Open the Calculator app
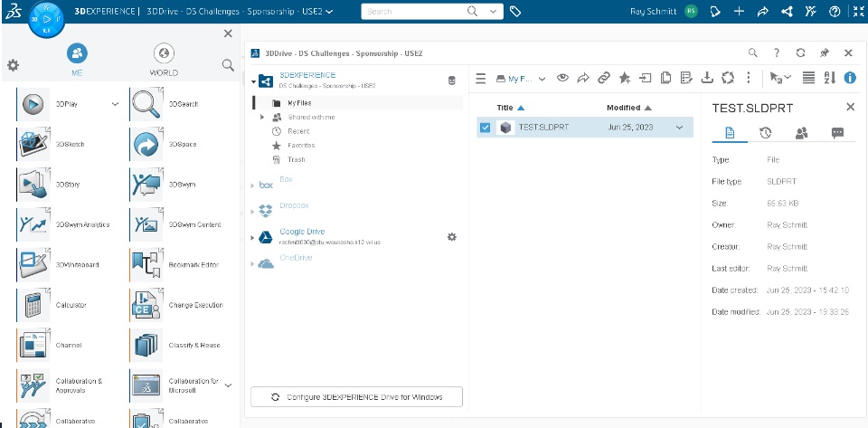868x428 pixels. point(33,305)
